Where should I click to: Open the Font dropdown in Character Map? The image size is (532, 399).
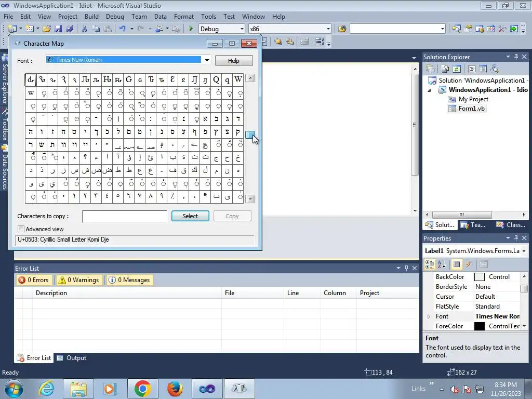(x=207, y=60)
